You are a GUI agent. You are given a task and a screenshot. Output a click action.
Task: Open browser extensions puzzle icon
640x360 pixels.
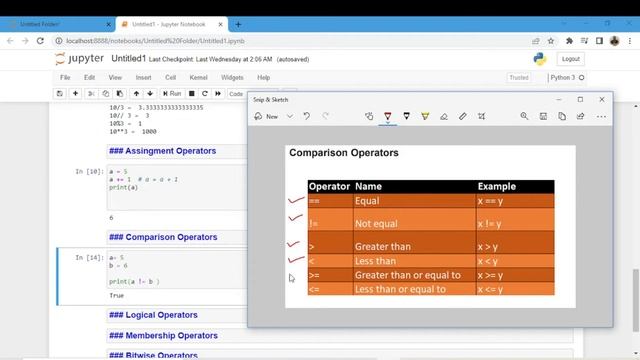point(569,41)
